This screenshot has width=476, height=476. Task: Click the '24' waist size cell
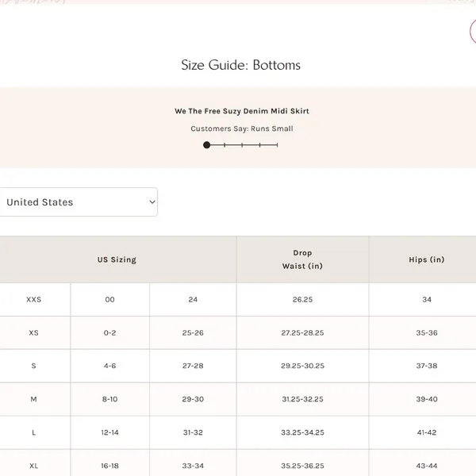tap(193, 300)
